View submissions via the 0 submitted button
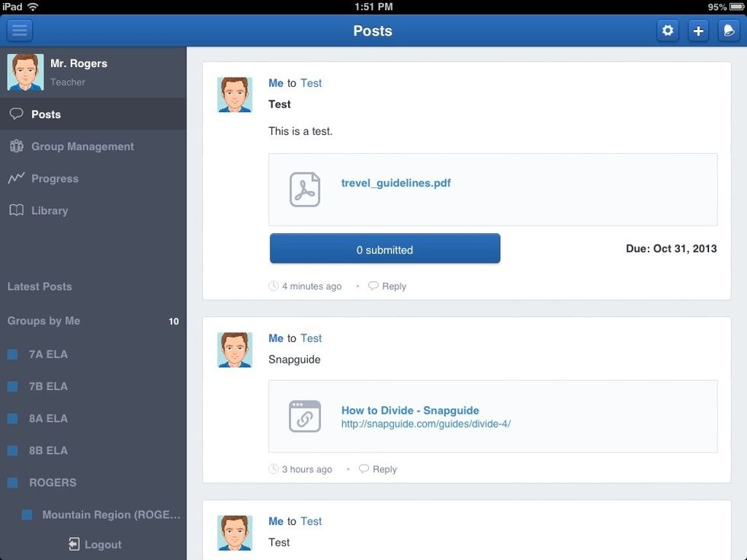 point(384,249)
